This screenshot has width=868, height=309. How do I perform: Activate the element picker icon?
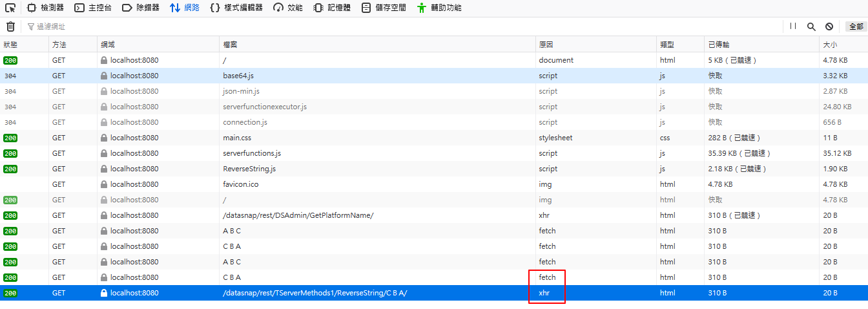[10, 8]
